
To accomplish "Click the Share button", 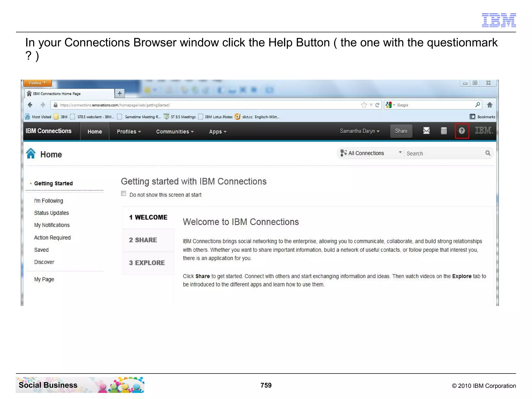I will pyautogui.click(x=401, y=131).
